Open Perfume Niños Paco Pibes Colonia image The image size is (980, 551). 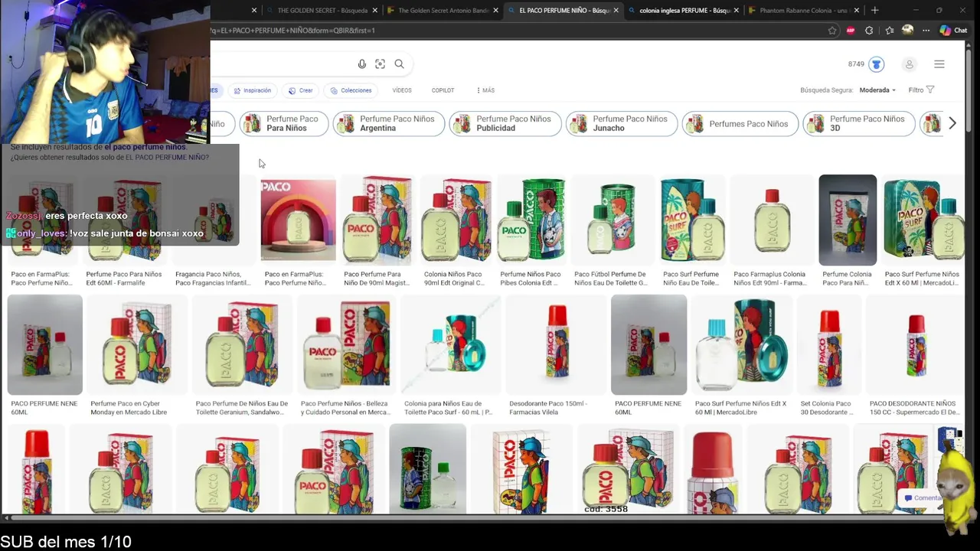pos(531,220)
